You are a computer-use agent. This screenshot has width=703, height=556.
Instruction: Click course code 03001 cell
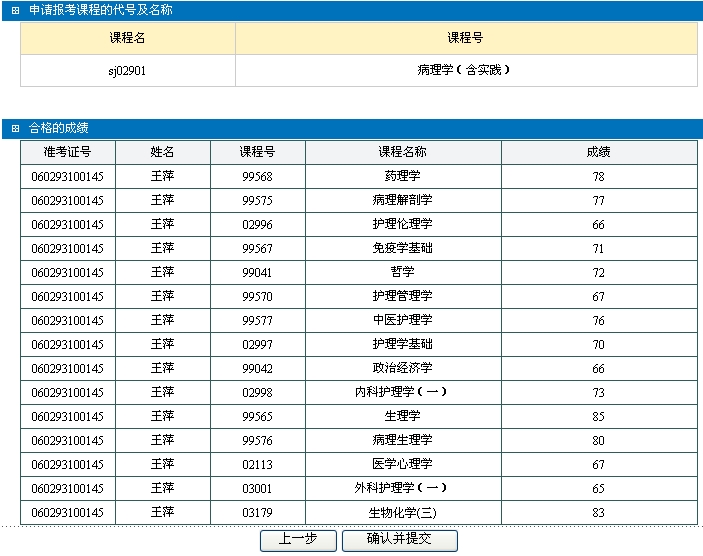coord(257,489)
